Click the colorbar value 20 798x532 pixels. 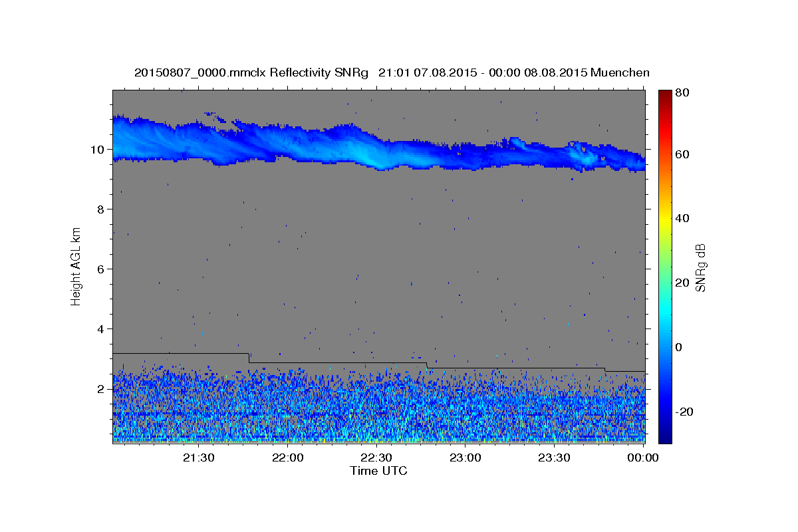click(683, 282)
